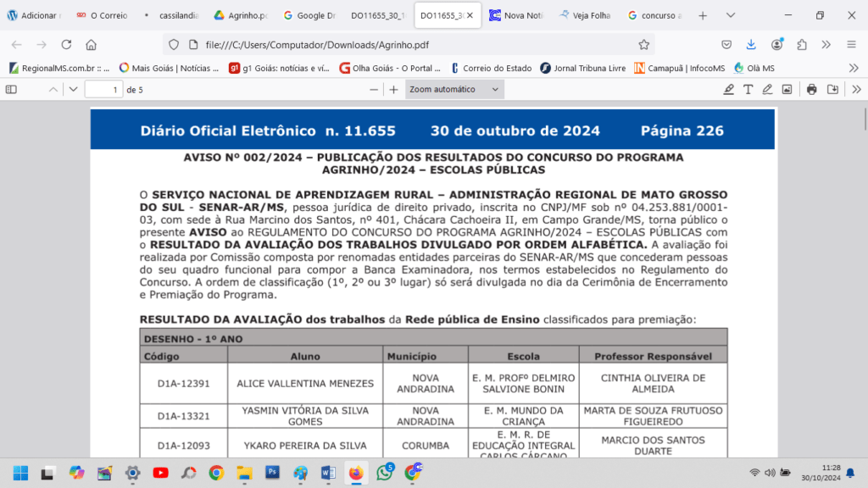Switch to the concurso Google tab
The width and height of the screenshot is (868, 488).
click(x=654, y=15)
